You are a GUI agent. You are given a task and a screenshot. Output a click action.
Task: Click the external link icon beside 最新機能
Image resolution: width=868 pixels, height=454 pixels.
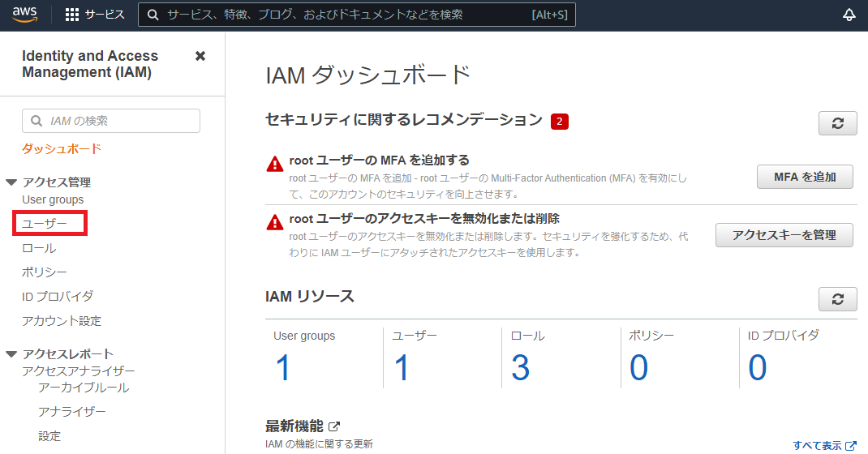[334, 426]
